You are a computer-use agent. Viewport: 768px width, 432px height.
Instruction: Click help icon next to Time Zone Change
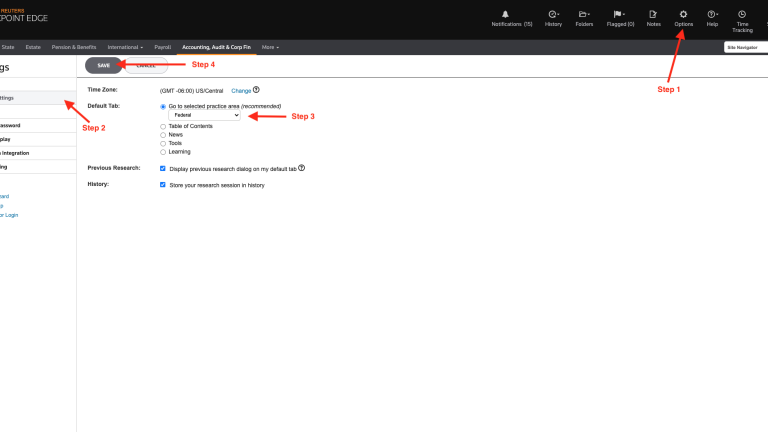pyautogui.click(x=256, y=90)
